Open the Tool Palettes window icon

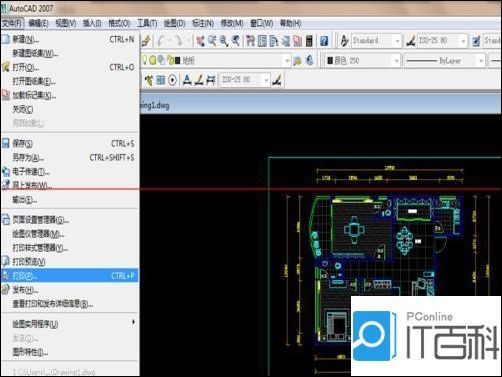pos(274,41)
